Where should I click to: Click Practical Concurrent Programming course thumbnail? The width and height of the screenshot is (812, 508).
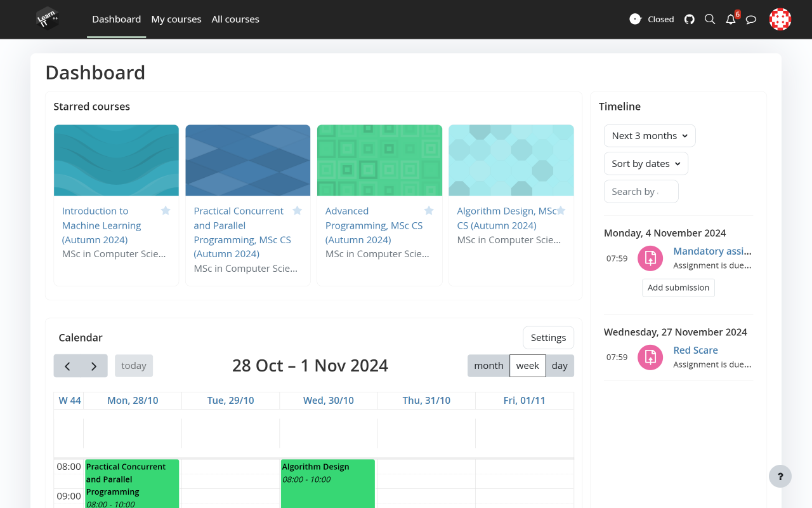248,160
